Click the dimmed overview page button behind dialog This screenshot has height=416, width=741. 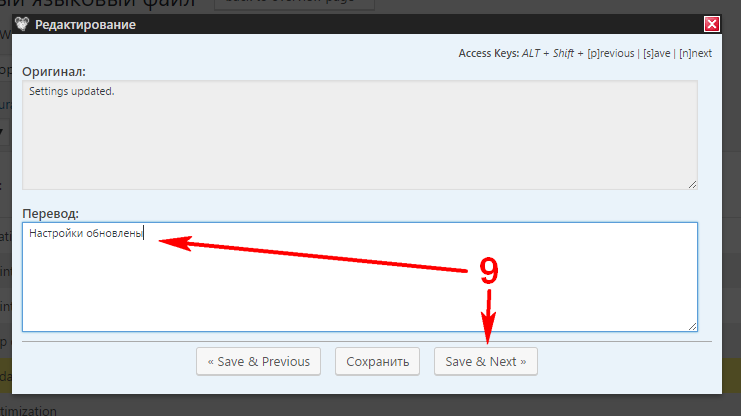pos(294,4)
